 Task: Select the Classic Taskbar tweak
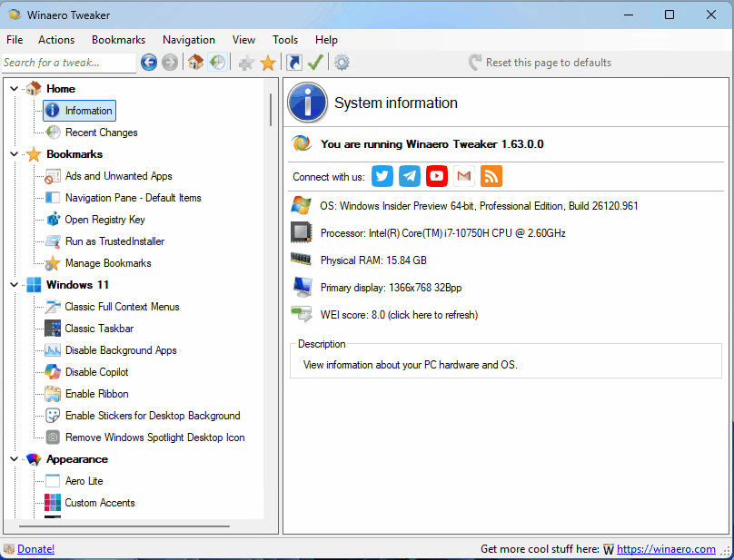tap(99, 328)
